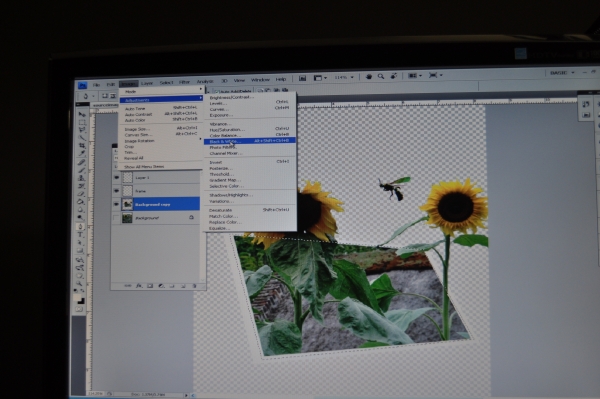Select Rotate View tool in application bar
The width and height of the screenshot is (600, 399).
click(x=393, y=76)
